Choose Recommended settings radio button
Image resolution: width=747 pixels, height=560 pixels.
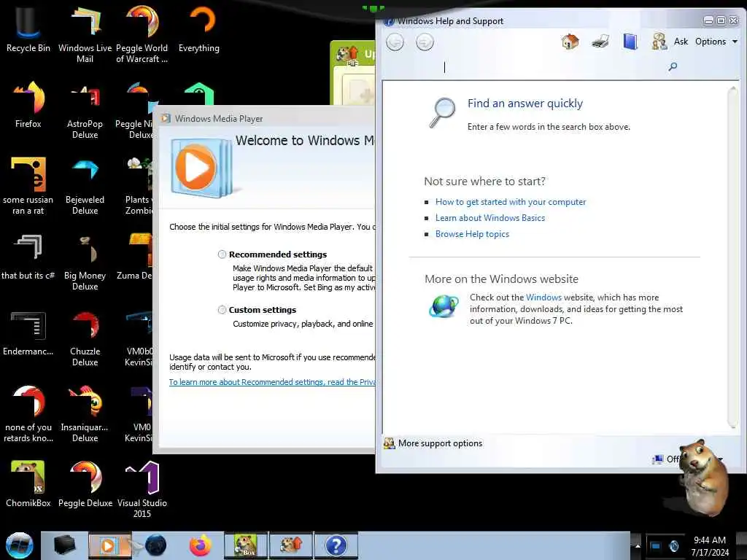point(222,254)
